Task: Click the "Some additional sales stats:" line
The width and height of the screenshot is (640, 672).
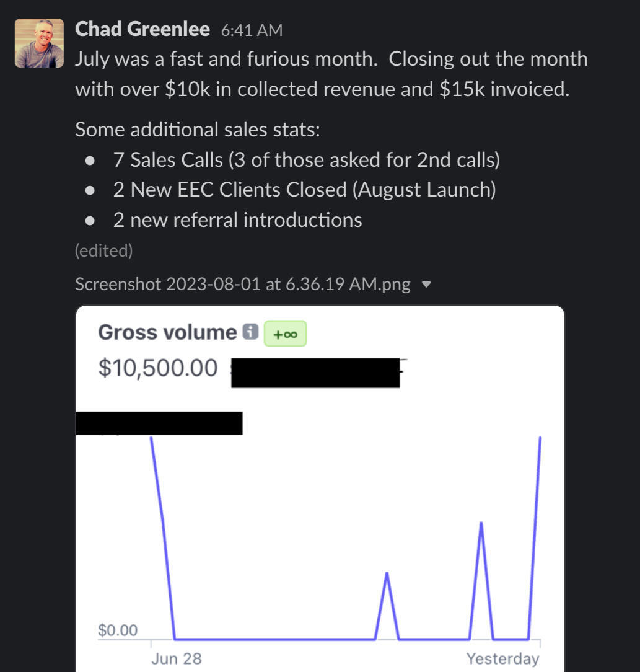Action: click(198, 130)
